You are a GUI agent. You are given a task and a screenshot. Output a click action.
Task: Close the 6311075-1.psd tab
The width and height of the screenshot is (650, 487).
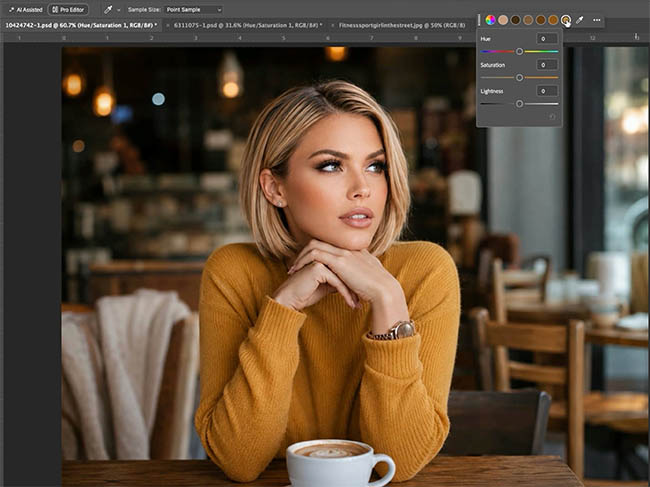tap(168, 25)
